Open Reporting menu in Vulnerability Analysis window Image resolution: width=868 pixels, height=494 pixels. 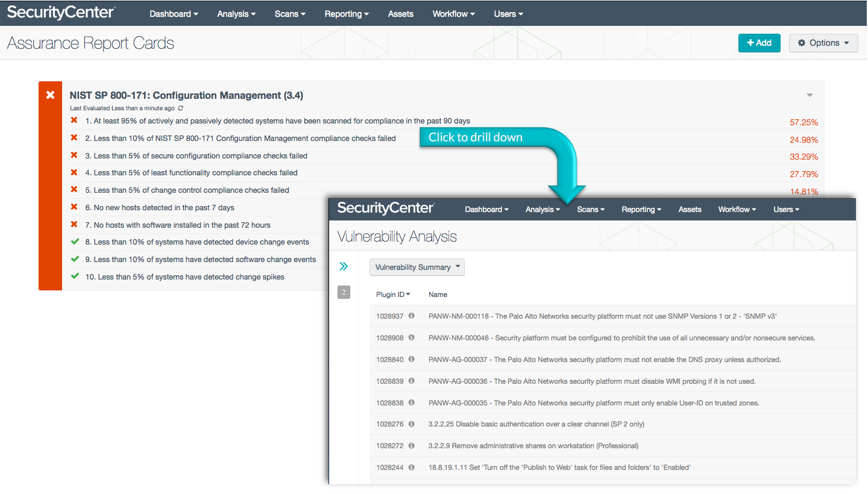point(641,210)
